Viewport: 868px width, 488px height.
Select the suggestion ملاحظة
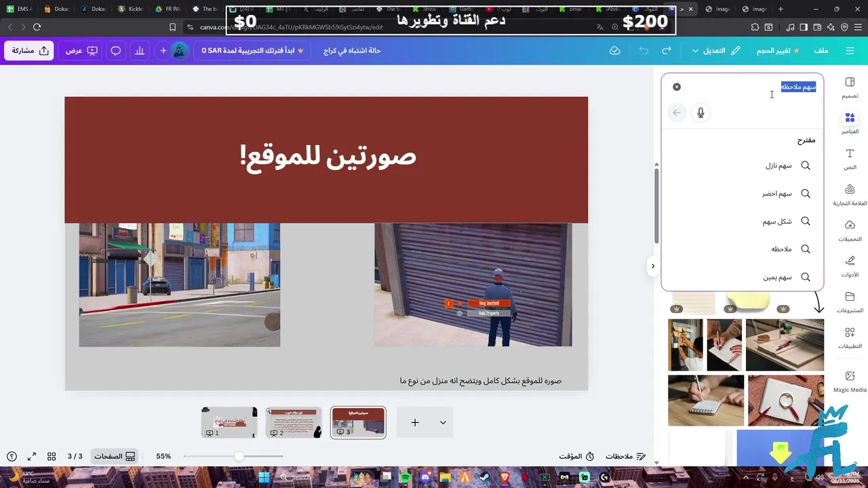click(x=743, y=249)
